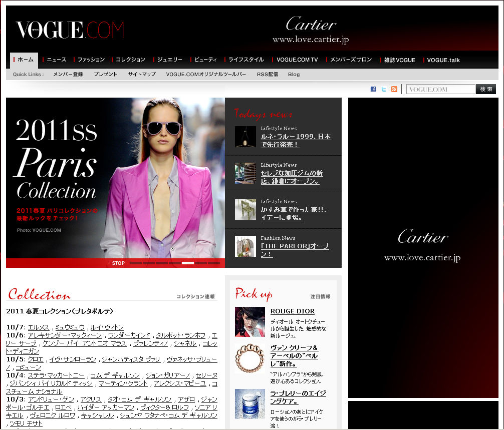This screenshot has width=504, height=430.
Task: Open the gym interior news thumbnail
Action: pyautogui.click(x=245, y=173)
